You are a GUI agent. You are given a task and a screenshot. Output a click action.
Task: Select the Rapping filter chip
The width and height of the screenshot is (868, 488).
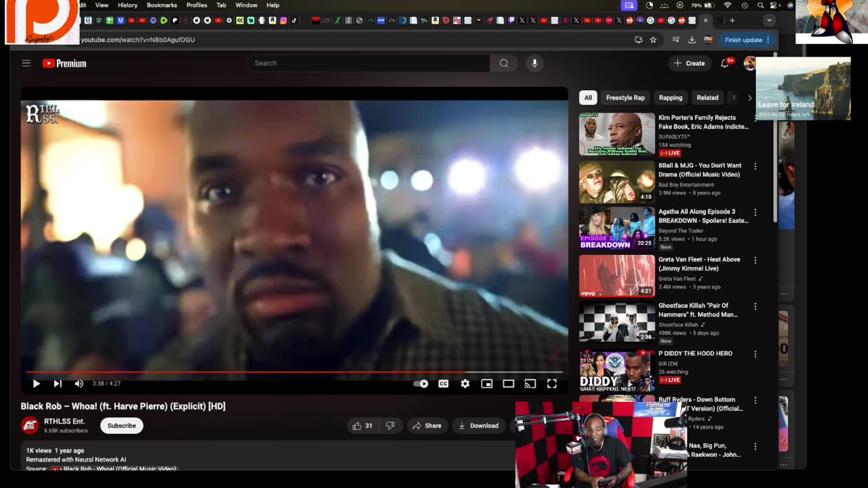[671, 98]
